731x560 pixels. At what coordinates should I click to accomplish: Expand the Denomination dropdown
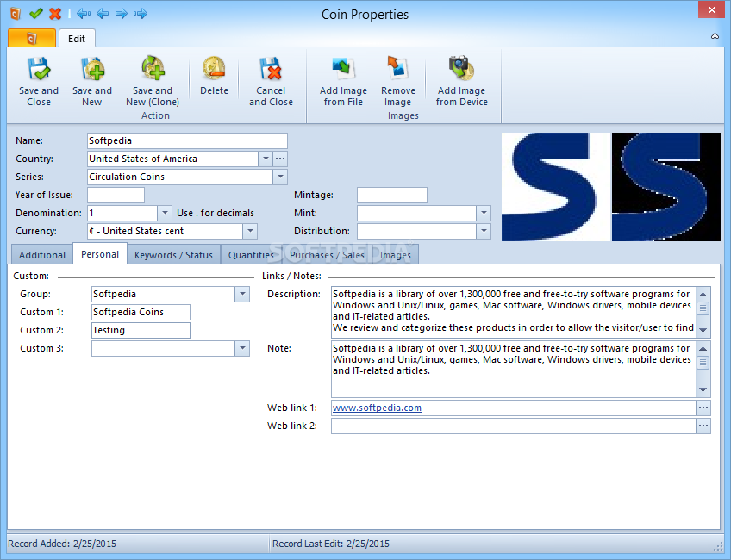pos(165,213)
